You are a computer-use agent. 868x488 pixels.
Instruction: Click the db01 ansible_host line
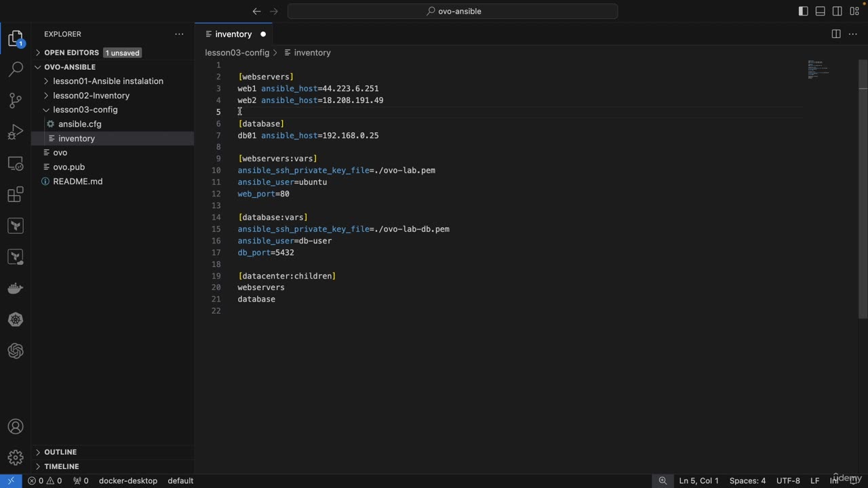(x=308, y=136)
